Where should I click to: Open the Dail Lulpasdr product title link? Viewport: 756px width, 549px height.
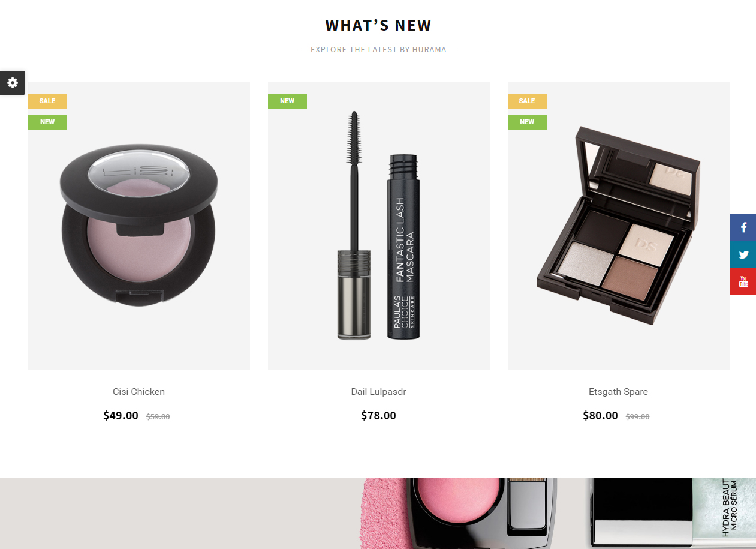[378, 392]
